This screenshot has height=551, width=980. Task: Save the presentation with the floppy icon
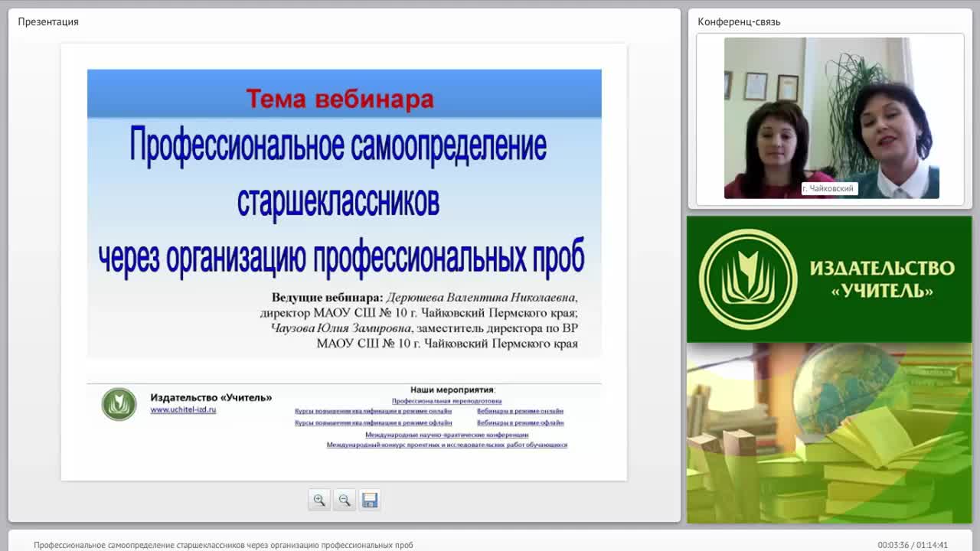(x=370, y=500)
